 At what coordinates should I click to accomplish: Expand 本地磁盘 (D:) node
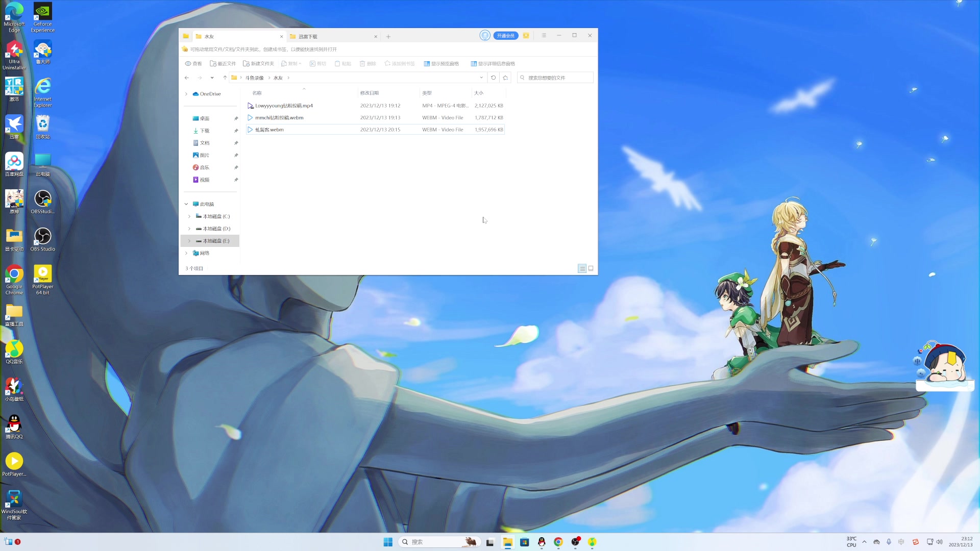[x=189, y=229]
